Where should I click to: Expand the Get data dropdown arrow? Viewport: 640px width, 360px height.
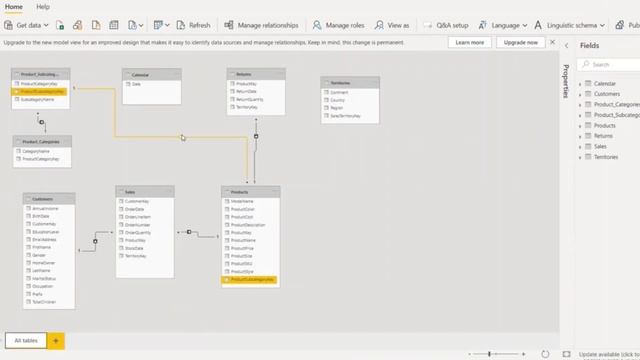coord(46,25)
